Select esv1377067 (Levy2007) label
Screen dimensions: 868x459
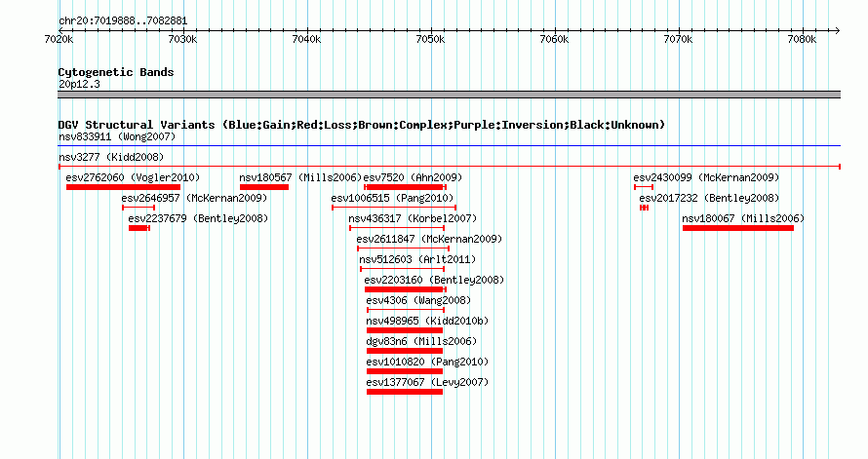(427, 382)
